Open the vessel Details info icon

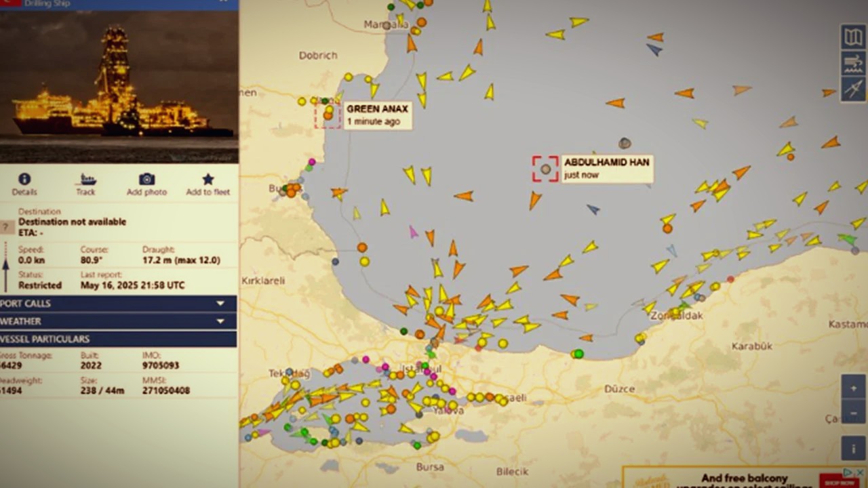[24, 180]
